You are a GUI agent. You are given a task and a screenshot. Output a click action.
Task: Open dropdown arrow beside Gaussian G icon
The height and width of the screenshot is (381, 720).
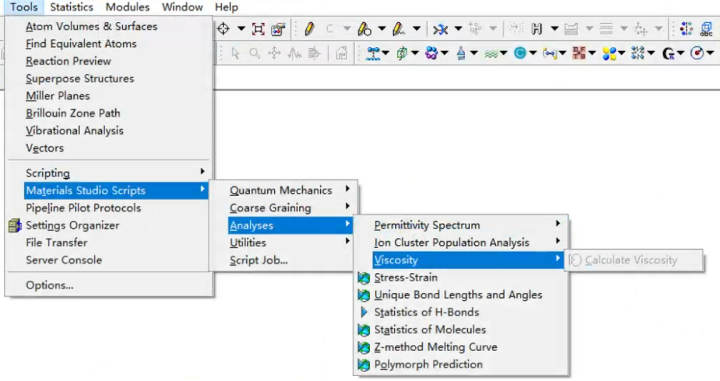coord(681,54)
